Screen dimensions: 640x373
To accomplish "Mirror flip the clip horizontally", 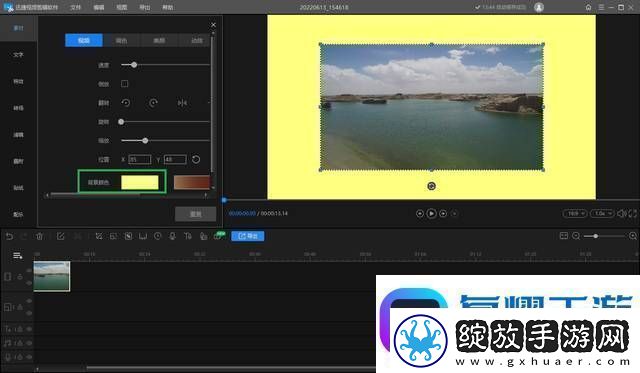I will pos(182,103).
